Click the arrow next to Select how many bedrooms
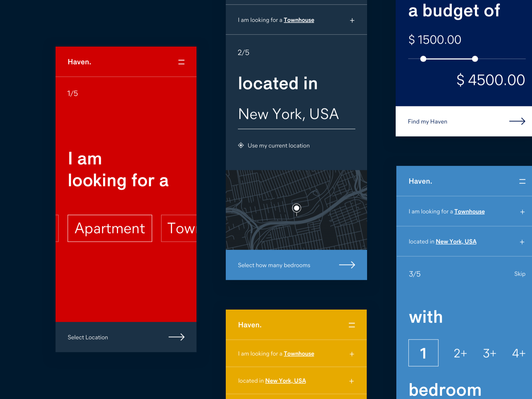Image resolution: width=532 pixels, height=399 pixels. pyautogui.click(x=347, y=265)
